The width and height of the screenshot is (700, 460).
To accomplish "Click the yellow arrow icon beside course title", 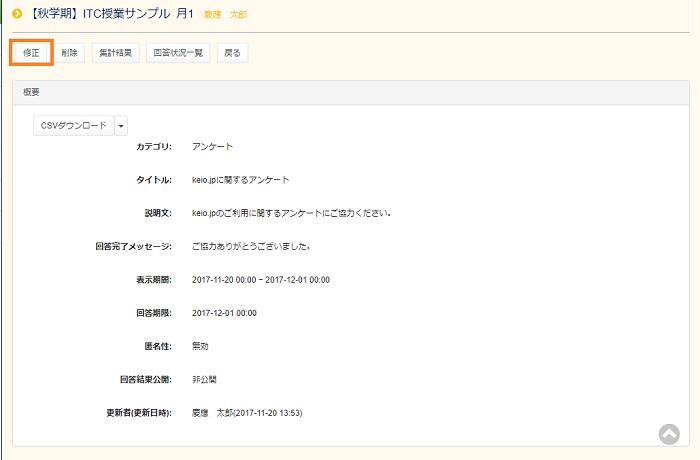I will point(17,14).
